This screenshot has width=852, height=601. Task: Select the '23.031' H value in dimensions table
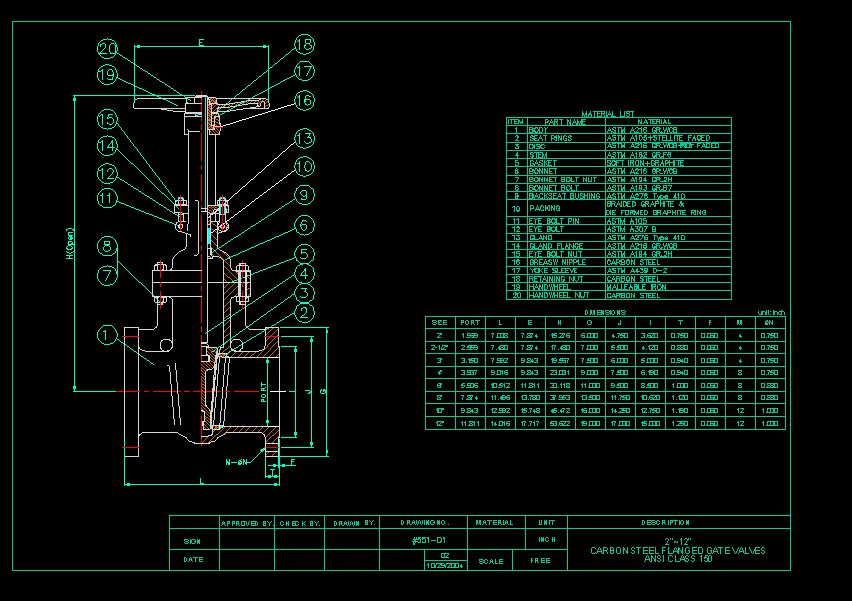point(560,373)
